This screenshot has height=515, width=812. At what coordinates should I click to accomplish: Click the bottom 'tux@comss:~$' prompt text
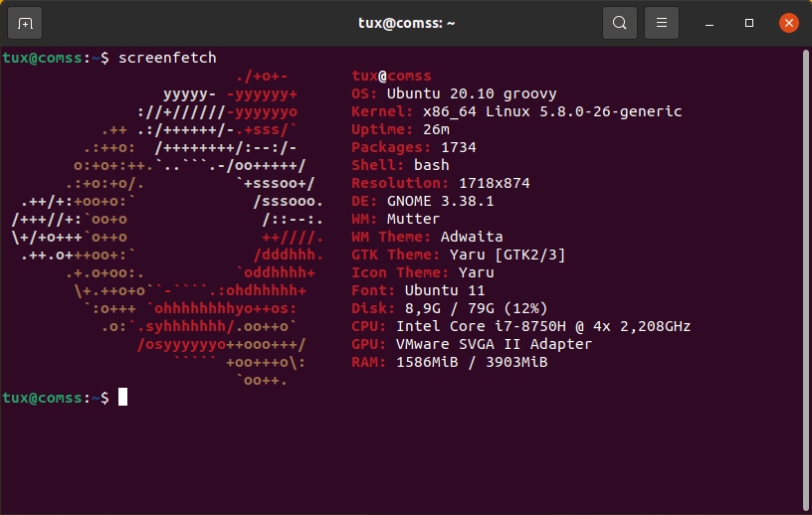pyautogui.click(x=56, y=398)
